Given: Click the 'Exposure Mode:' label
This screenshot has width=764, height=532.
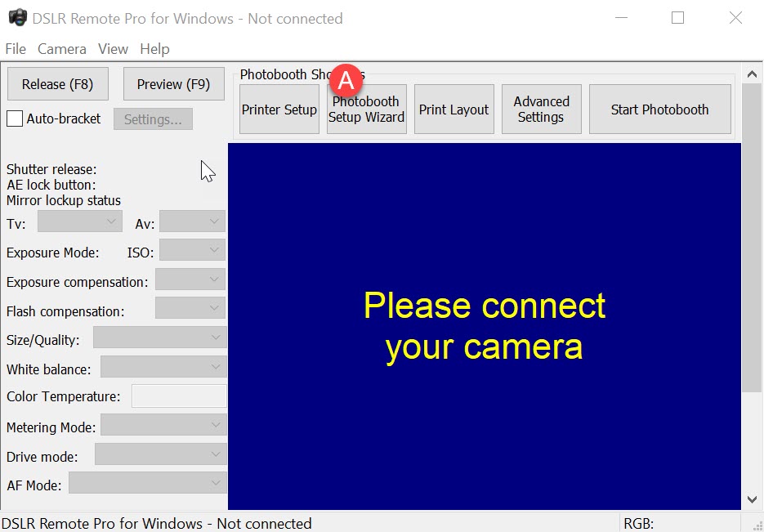Looking at the screenshot, I should (x=52, y=253).
